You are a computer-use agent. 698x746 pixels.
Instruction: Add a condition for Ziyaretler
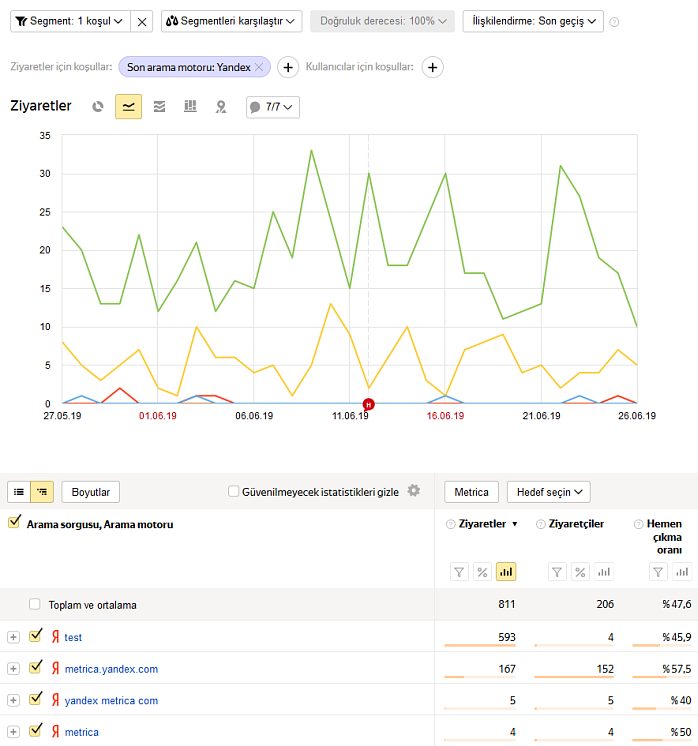pos(288,67)
